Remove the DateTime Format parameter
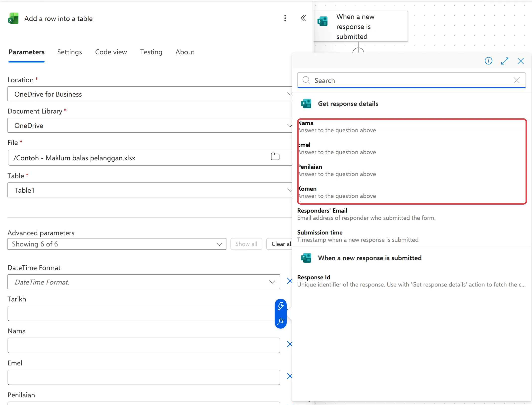532x405 pixels. [x=289, y=281]
